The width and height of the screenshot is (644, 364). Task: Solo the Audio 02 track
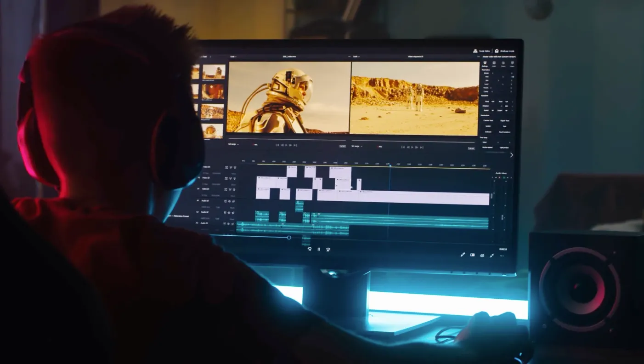click(x=229, y=213)
